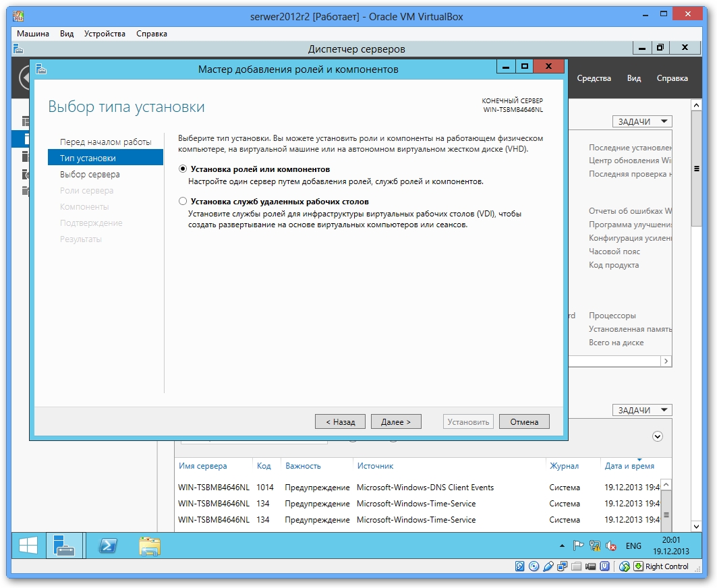Viewport: 717px width, 588px height.
Task: Click the properties panel horizontal scroll right arrow
Action: [x=666, y=361]
